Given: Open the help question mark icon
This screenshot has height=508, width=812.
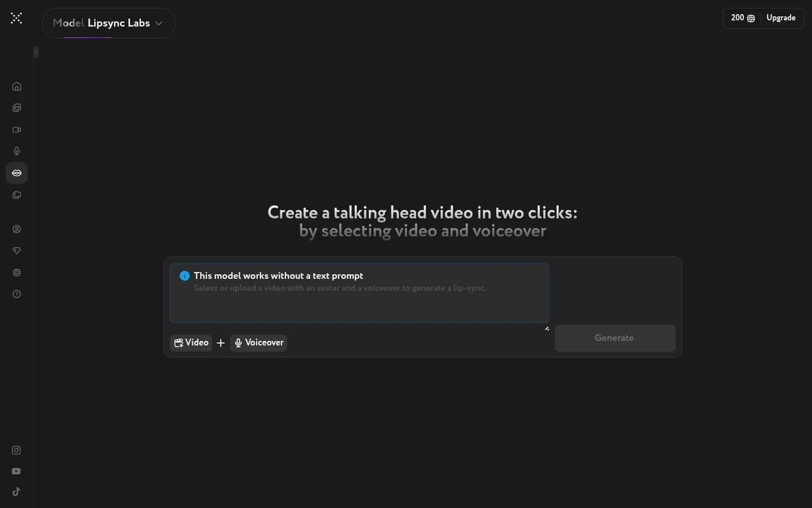Looking at the screenshot, I should (x=16, y=294).
